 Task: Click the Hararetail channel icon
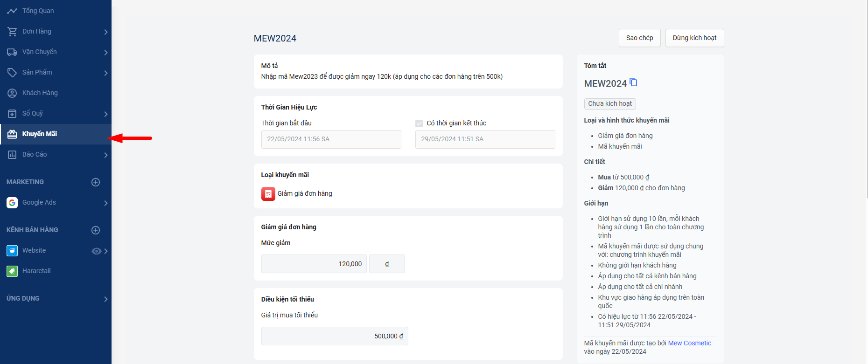coord(12,271)
